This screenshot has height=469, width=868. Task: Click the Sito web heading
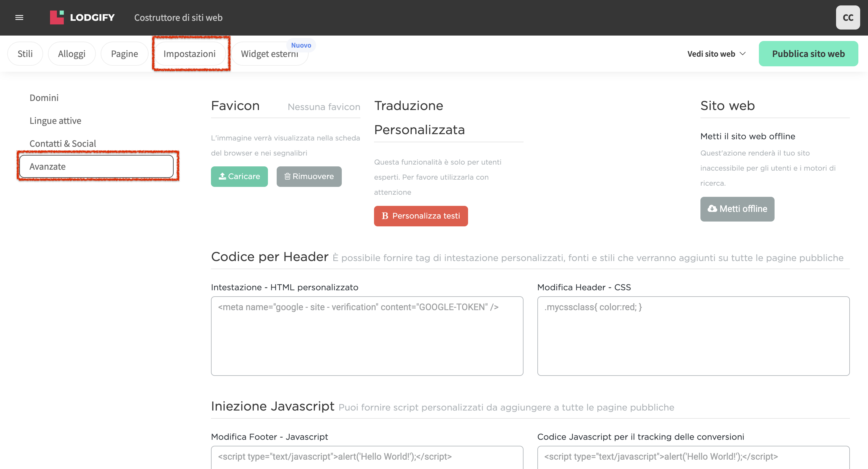[x=728, y=106]
